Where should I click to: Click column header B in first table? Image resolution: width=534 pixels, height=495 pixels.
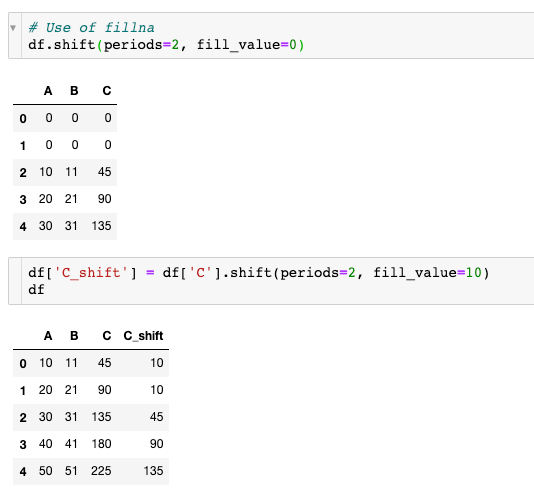(x=74, y=91)
